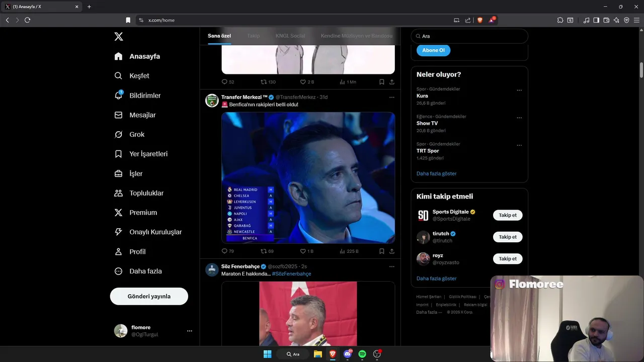Click the page vertical scrollbar
Screen dimensions: 644x362
(641, 69)
